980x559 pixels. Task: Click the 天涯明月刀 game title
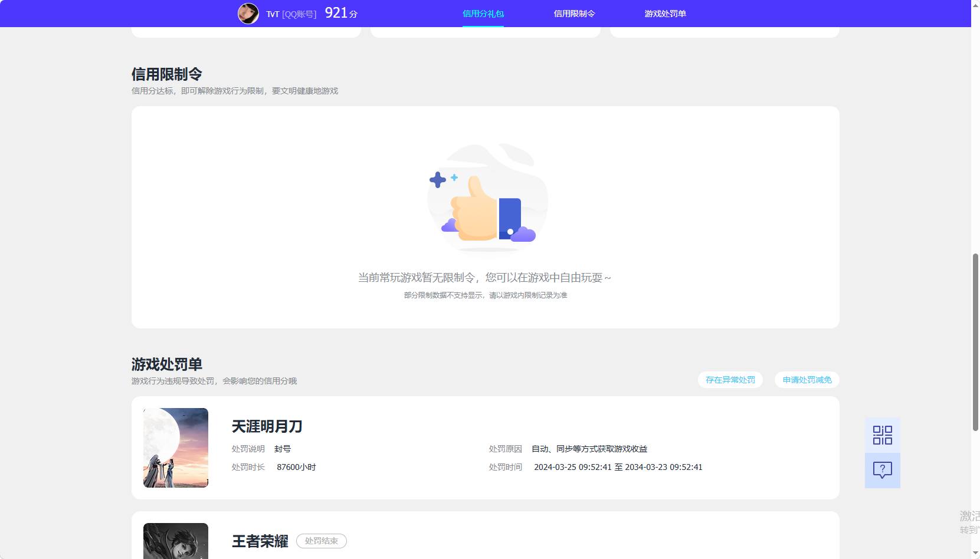click(x=267, y=426)
